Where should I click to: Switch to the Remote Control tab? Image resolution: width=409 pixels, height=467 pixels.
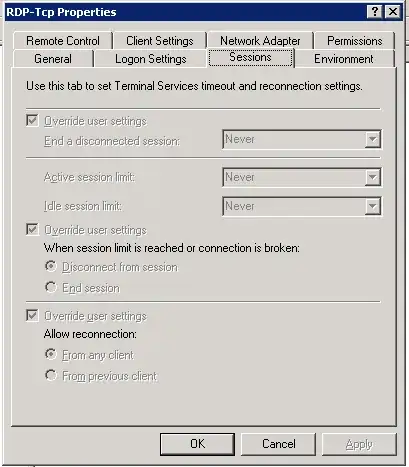pyautogui.click(x=63, y=41)
